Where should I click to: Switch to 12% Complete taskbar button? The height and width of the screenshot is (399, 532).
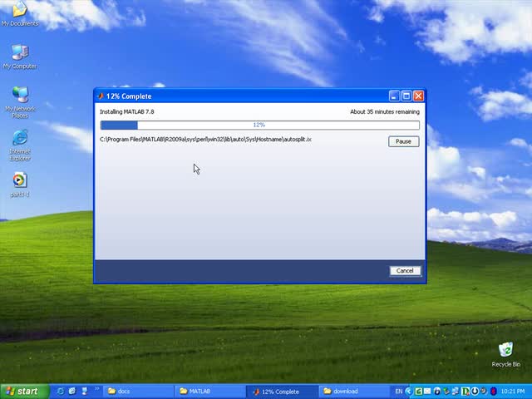(283, 392)
